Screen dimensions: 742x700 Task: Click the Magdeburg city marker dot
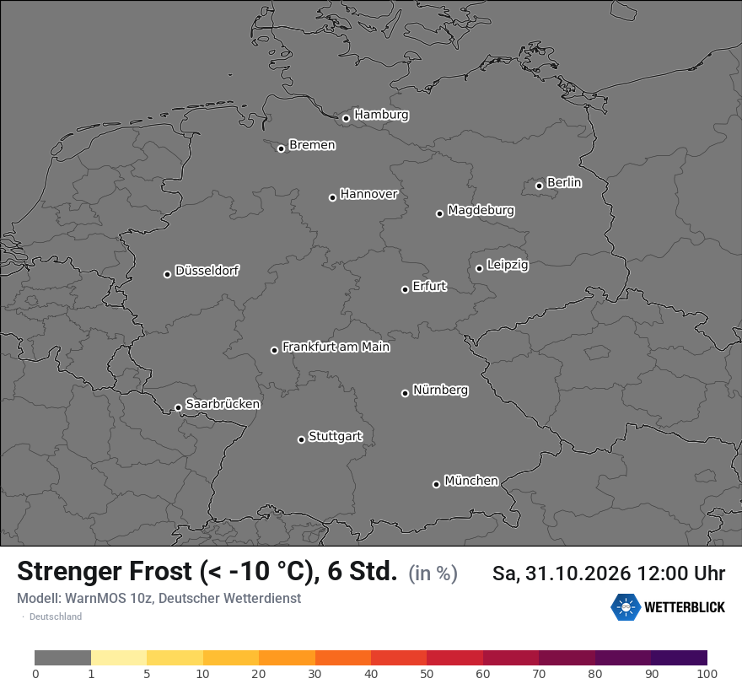coord(439,213)
